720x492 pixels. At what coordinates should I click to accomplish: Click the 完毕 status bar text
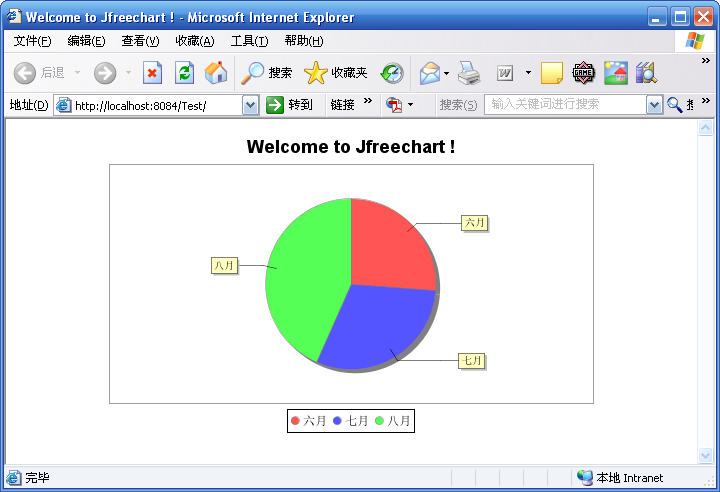point(37,478)
